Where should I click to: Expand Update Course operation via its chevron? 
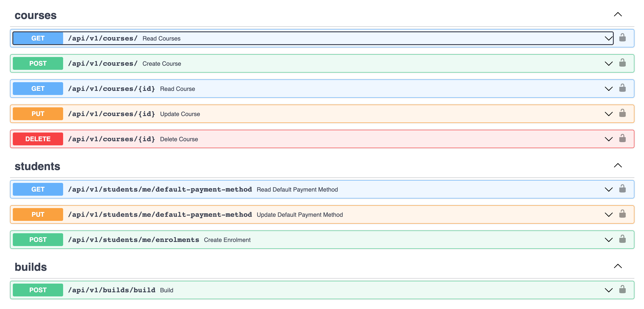coord(608,114)
